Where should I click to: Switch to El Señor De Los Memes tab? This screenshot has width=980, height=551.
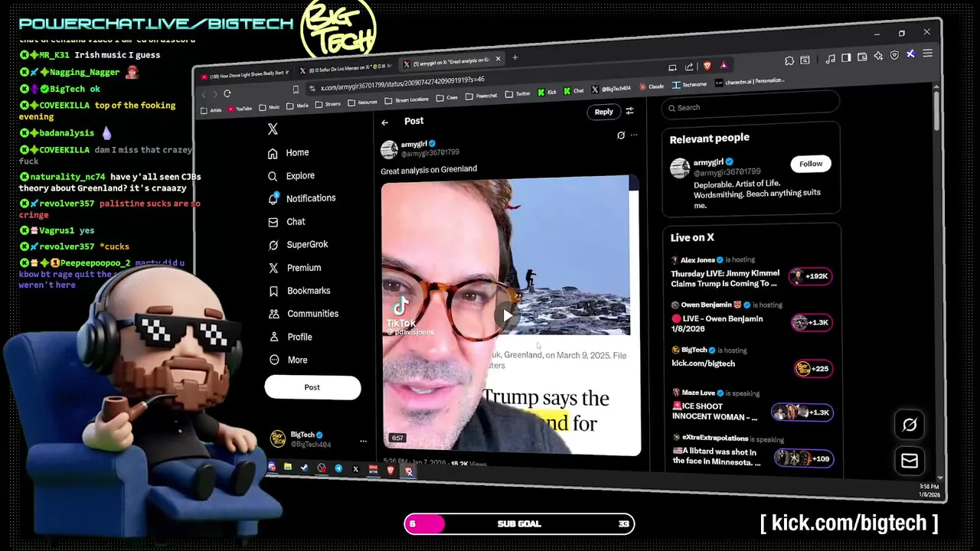pos(347,69)
